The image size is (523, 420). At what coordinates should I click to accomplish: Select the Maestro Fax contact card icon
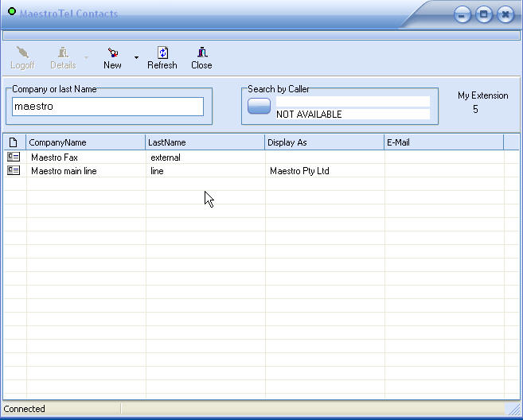pos(14,157)
